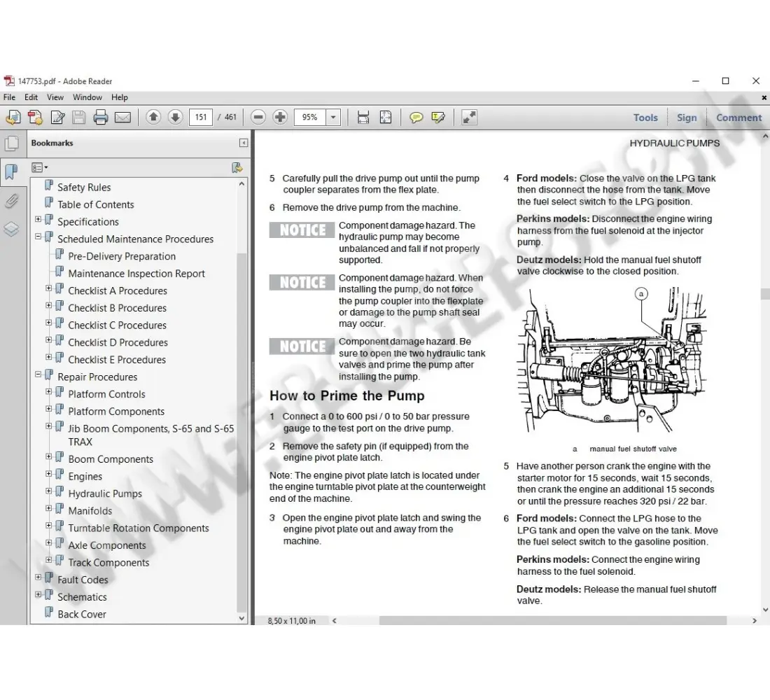Open the Page Thumbnails panel icon

point(12,143)
